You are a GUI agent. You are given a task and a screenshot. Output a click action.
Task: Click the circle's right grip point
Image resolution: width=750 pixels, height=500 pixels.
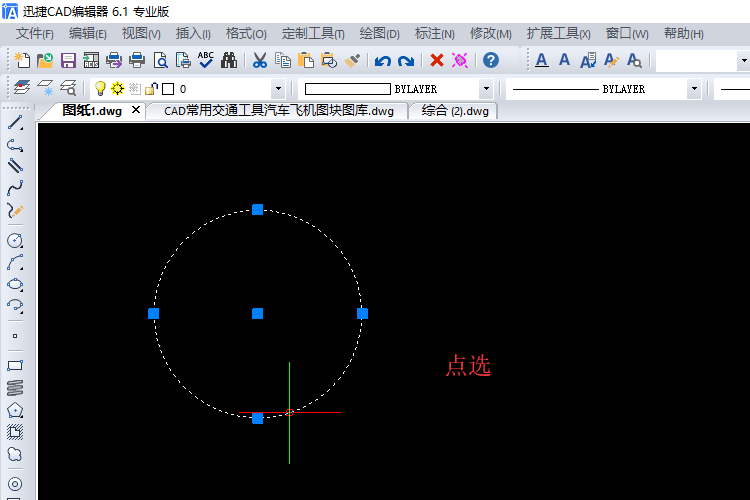[x=363, y=313]
